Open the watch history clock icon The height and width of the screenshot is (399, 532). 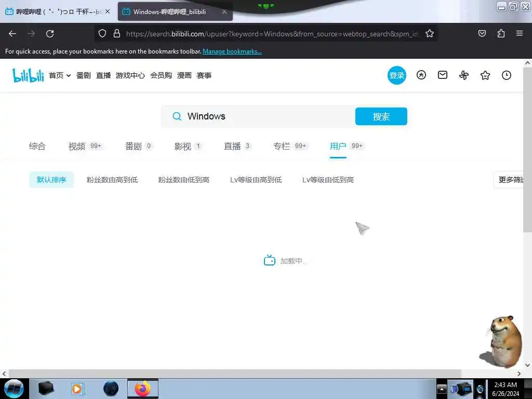tap(506, 75)
